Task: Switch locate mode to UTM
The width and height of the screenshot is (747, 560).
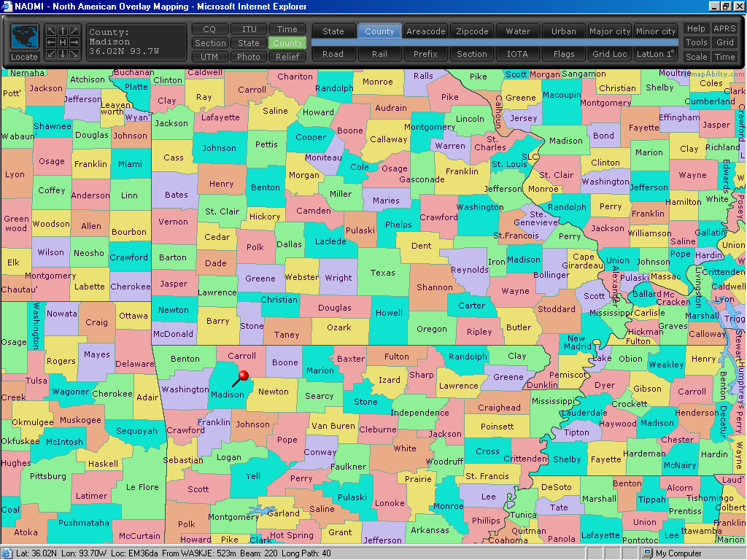Action: coord(209,57)
